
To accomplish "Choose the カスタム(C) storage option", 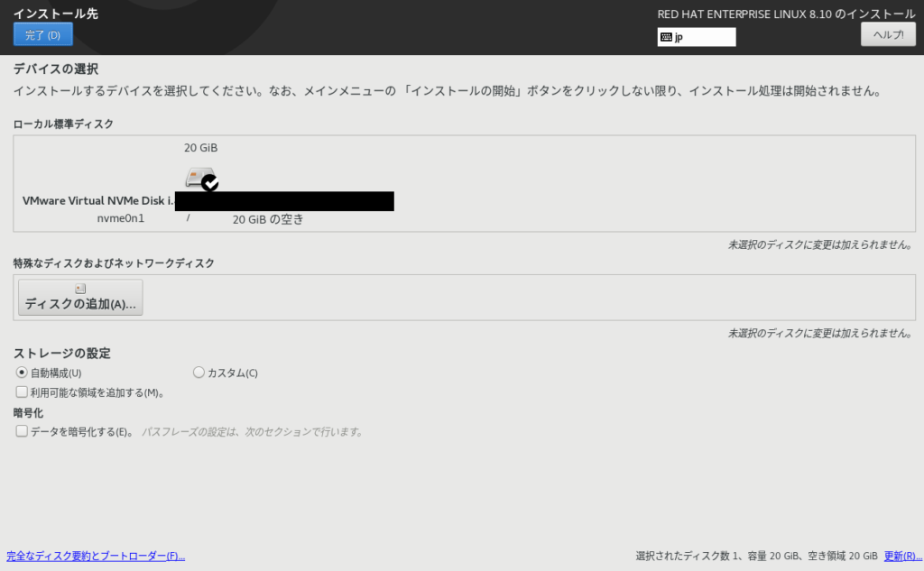I will [x=199, y=373].
